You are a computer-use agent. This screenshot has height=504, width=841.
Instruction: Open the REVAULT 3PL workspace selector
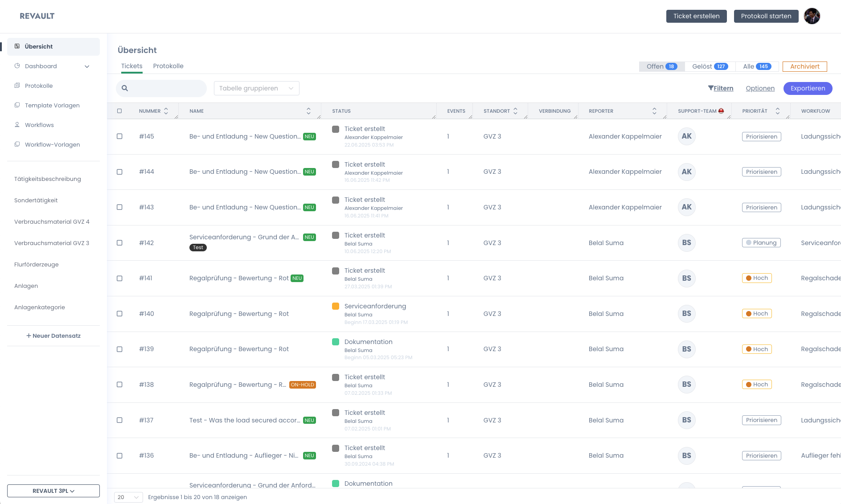tap(53, 491)
